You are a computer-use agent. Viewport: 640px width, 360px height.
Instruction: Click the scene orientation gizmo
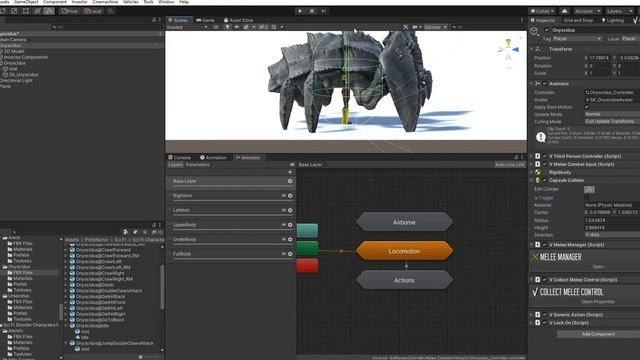click(x=508, y=49)
